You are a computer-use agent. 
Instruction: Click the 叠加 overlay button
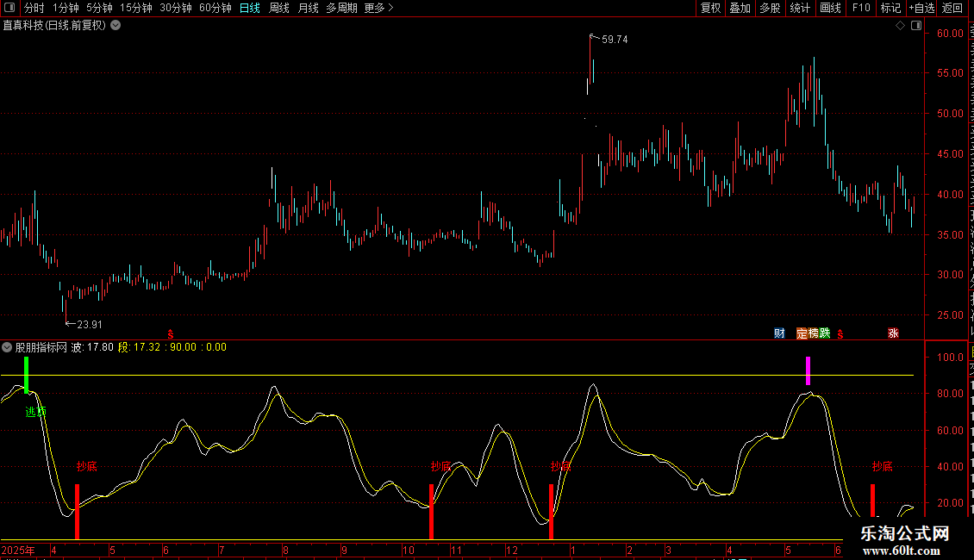tap(740, 8)
